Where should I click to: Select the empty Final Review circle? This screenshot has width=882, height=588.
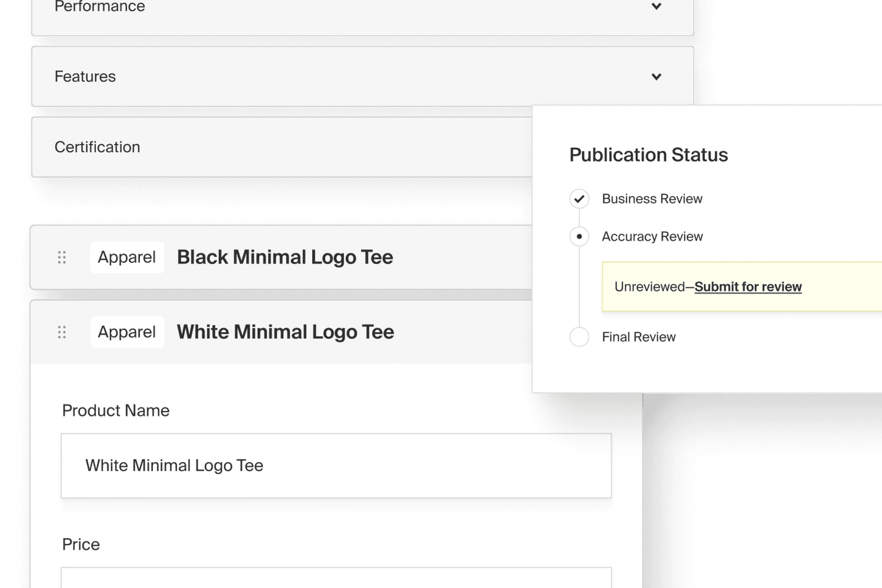click(x=579, y=337)
